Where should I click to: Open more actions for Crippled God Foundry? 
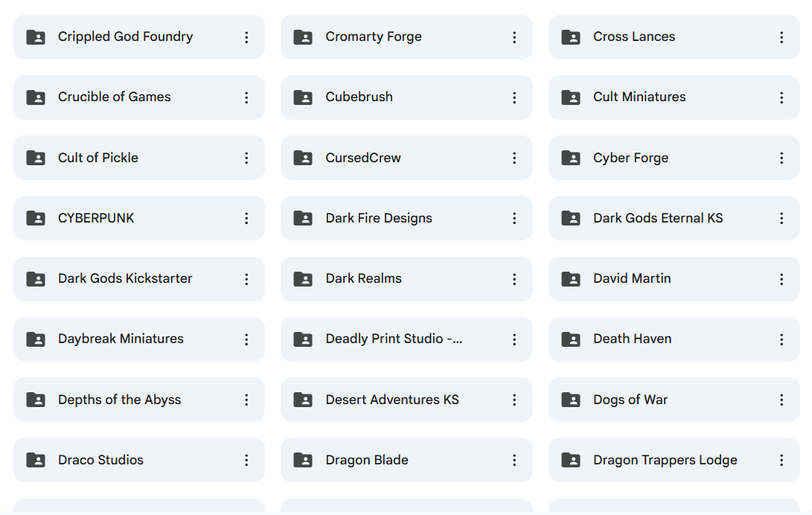pos(246,37)
